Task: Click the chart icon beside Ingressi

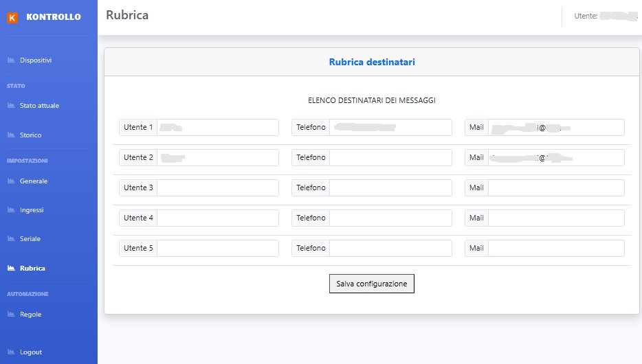Action: click(x=11, y=209)
